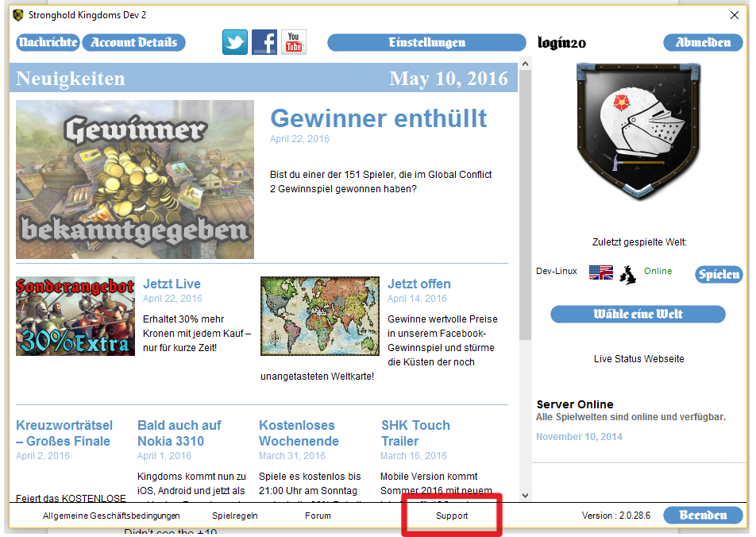Click the Abmelden logout button
756x537 pixels.
click(703, 42)
